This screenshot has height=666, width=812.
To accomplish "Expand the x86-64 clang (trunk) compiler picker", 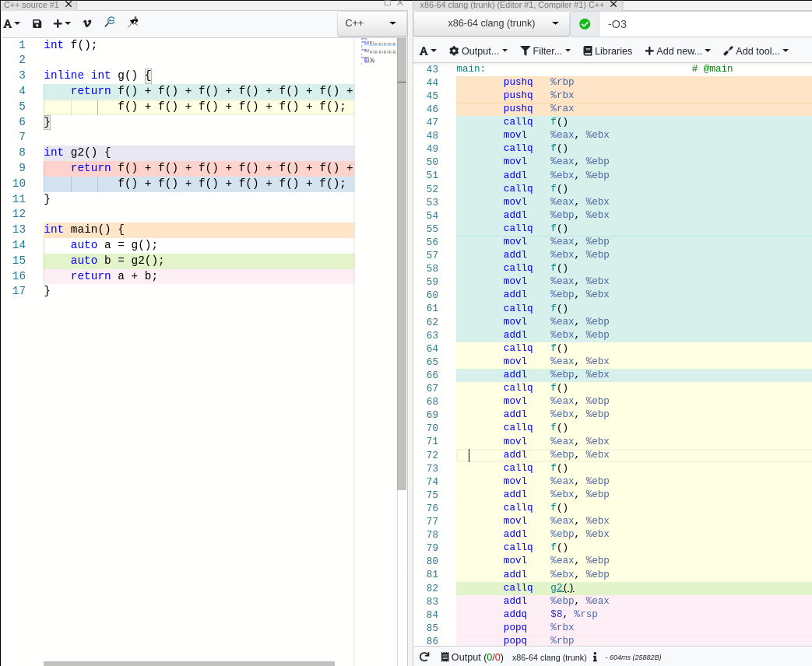I will pyautogui.click(x=491, y=23).
